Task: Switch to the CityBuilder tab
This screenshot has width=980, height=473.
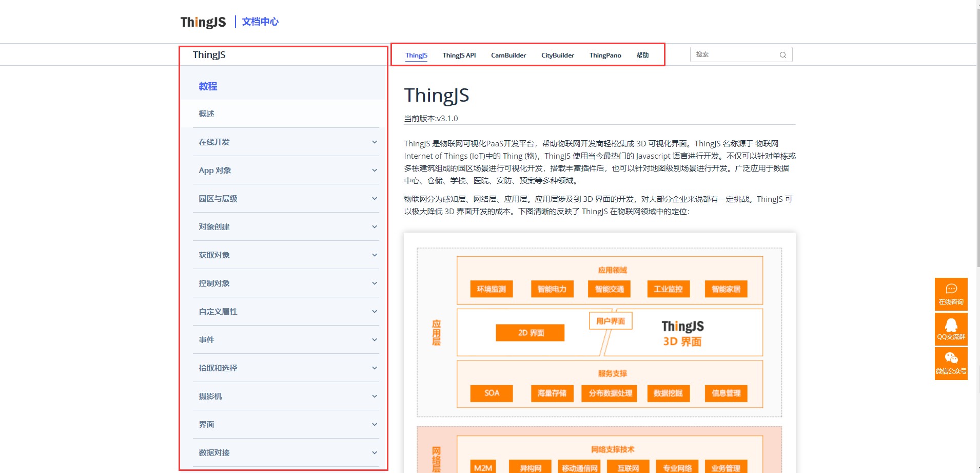Action: [x=558, y=55]
